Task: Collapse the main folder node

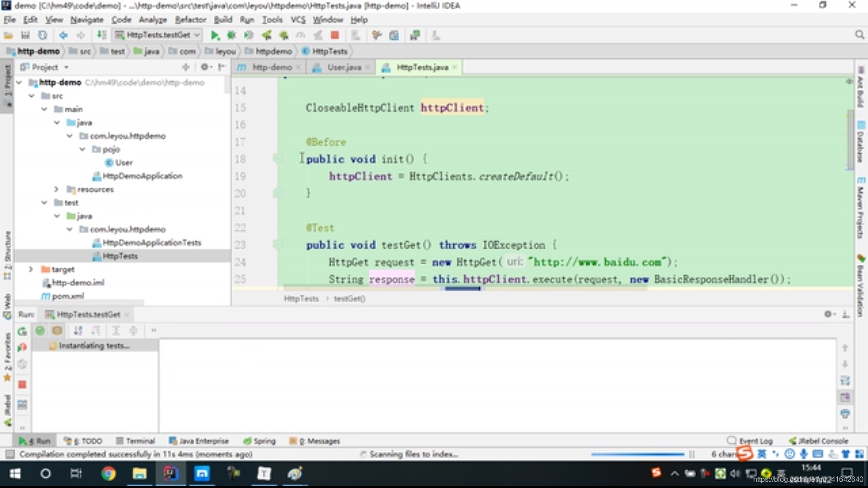Action: pos(44,109)
